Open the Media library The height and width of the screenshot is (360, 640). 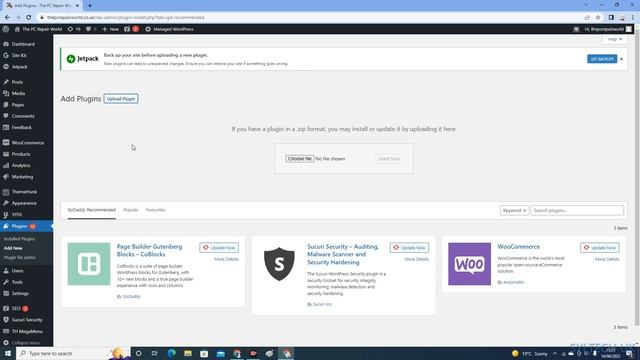(18, 93)
